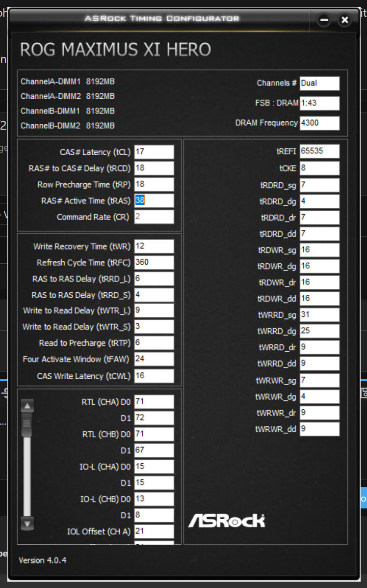Image resolution: width=367 pixels, height=588 pixels.
Task: Click the tRDRD_sg field
Action: tap(319, 185)
